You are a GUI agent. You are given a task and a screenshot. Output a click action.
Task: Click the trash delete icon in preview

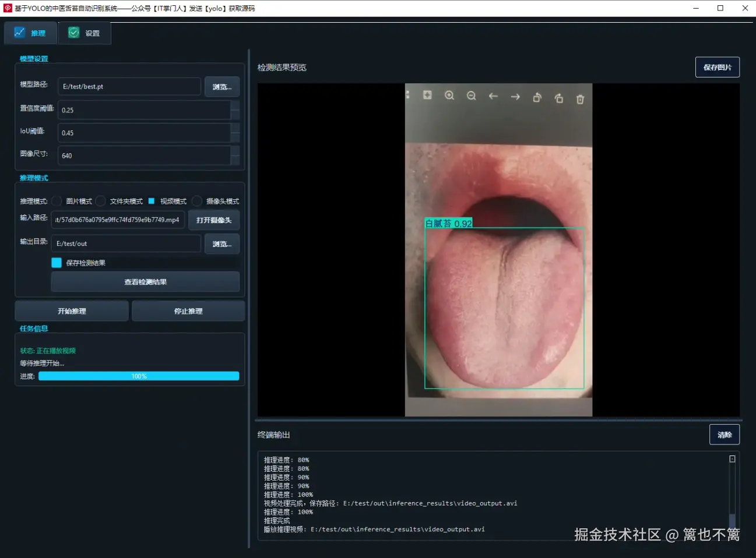click(x=580, y=99)
